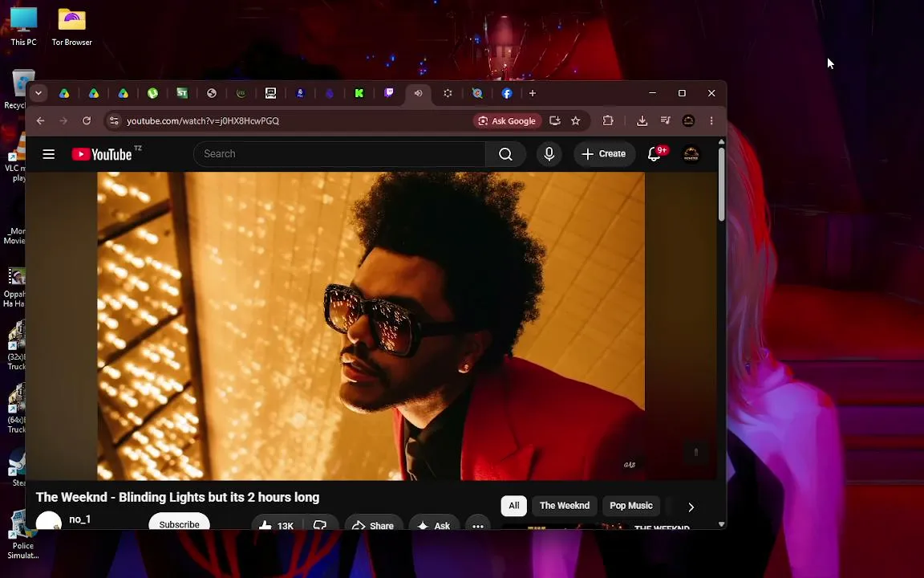Select the Steam desktop shortcut

(x=18, y=468)
